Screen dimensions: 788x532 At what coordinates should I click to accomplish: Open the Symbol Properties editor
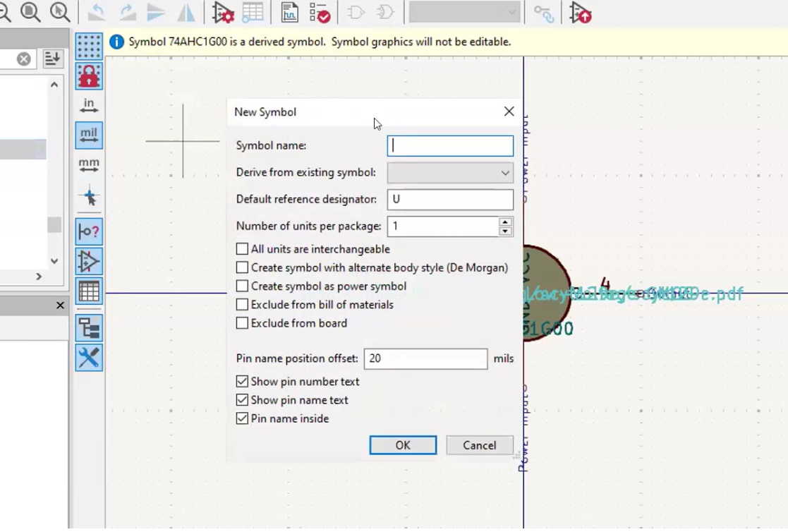(x=223, y=13)
